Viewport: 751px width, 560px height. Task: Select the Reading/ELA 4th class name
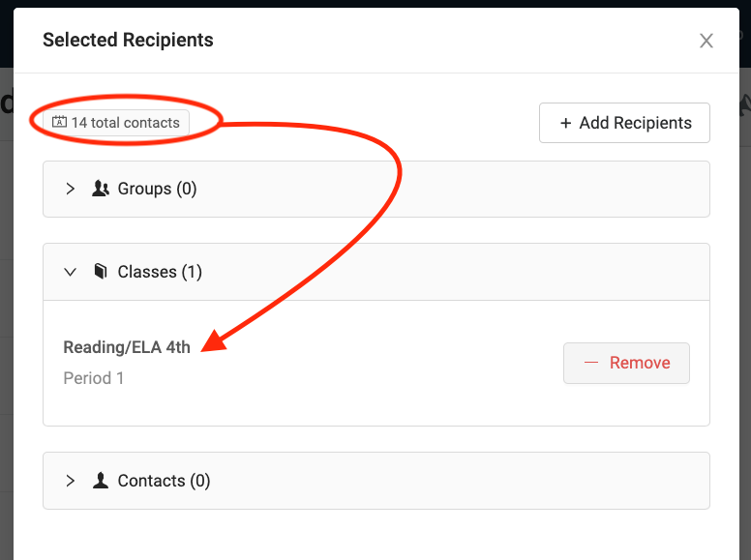(x=127, y=347)
